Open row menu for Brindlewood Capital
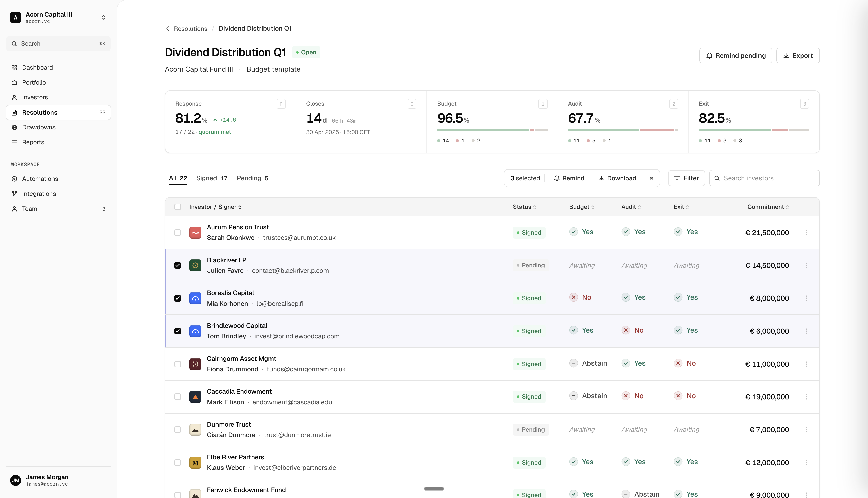The height and width of the screenshot is (498, 868). click(806, 331)
